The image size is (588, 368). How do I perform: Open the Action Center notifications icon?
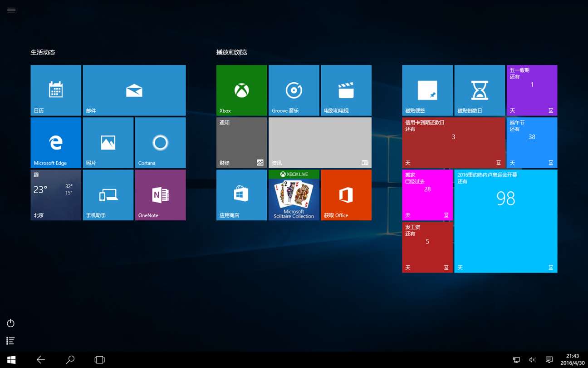(x=549, y=360)
